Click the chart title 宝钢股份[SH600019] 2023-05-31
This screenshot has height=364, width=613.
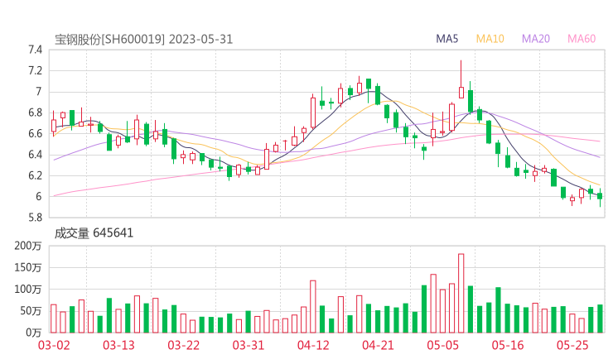tap(143, 40)
